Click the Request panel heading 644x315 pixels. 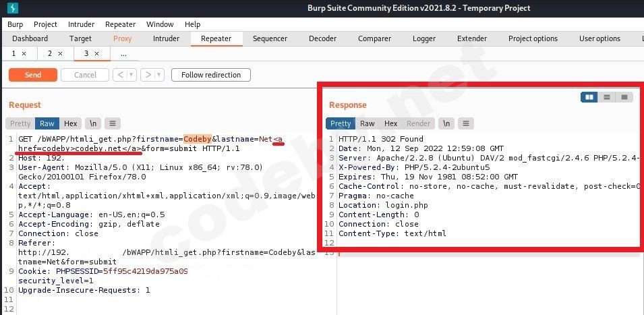pos(25,105)
